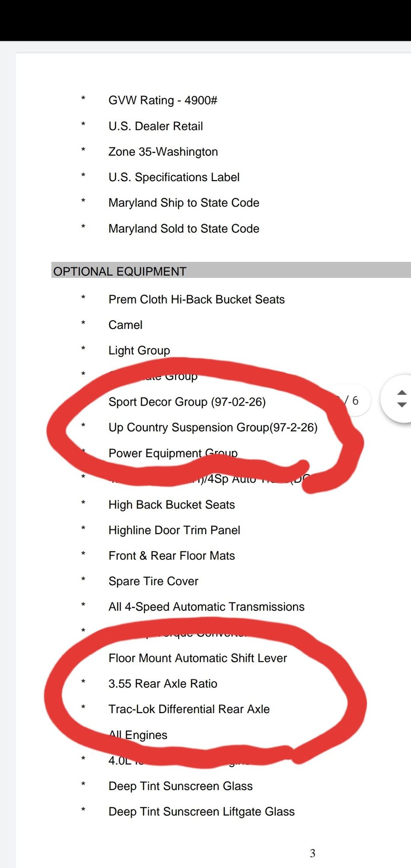411x868 pixels.
Task: Select the "GVW Rating - 4900#" line
Action: (x=163, y=100)
